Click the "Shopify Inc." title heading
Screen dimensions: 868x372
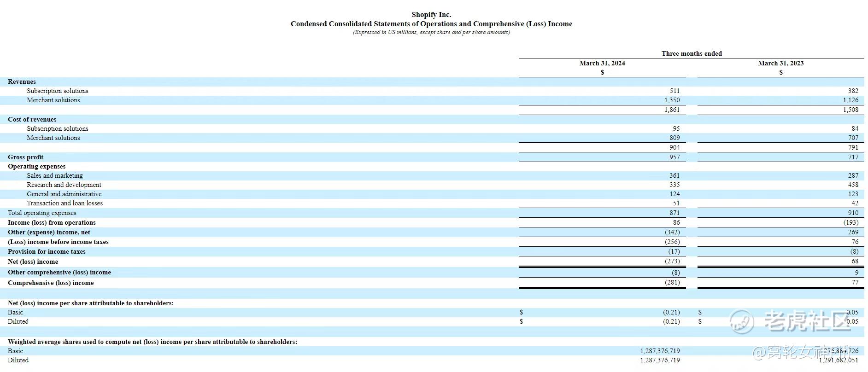[x=431, y=15]
